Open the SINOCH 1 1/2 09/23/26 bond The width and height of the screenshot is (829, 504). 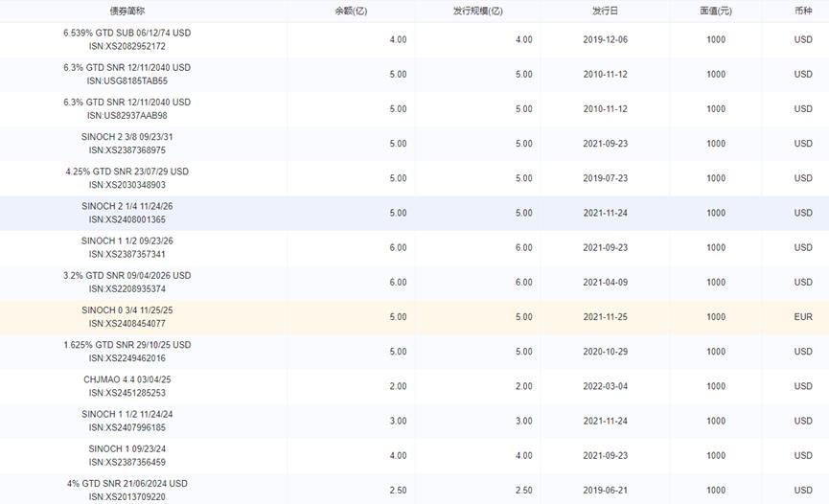[127, 241]
